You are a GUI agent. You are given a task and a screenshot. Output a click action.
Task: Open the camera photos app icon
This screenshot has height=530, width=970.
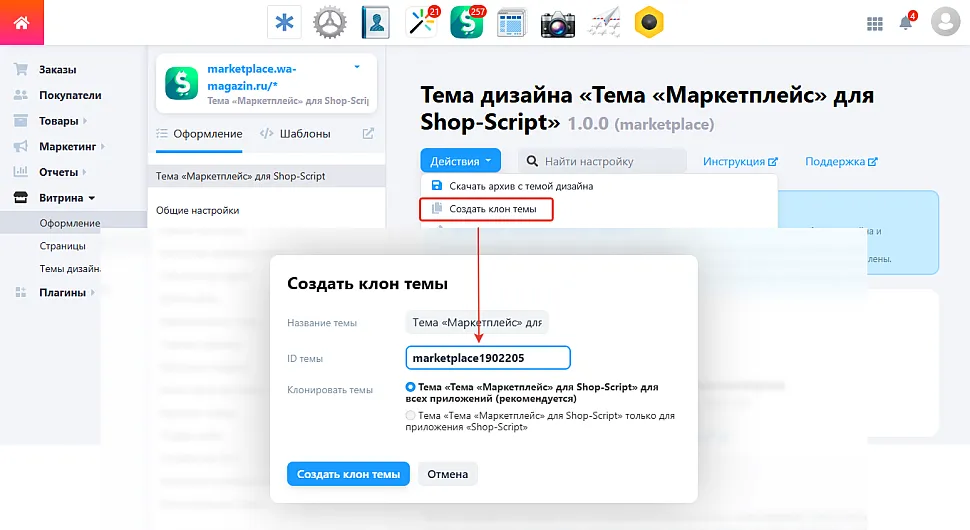pos(558,23)
